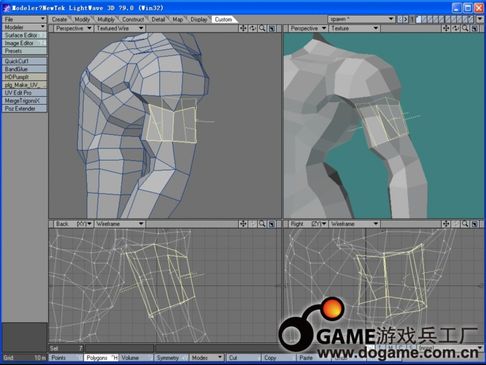The width and height of the screenshot is (486, 365).
Task: Click the QuickCut1 button
Action: point(24,61)
